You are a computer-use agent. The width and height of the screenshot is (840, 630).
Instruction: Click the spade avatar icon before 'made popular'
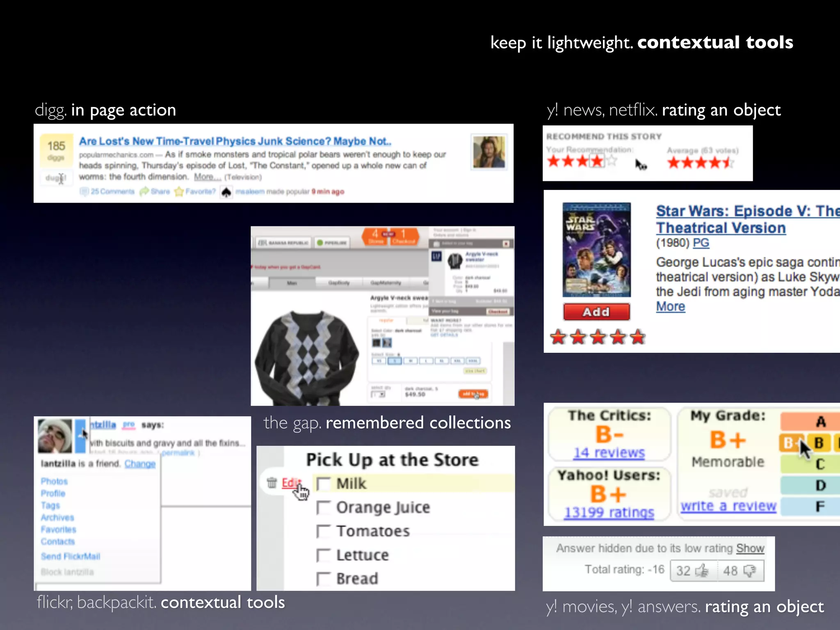(226, 192)
